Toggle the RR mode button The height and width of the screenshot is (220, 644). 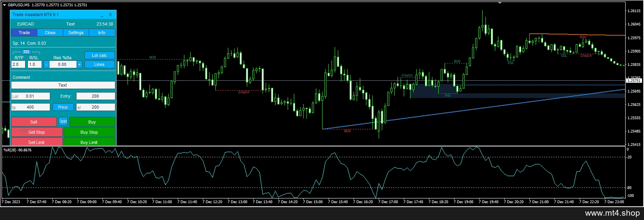[26, 52]
